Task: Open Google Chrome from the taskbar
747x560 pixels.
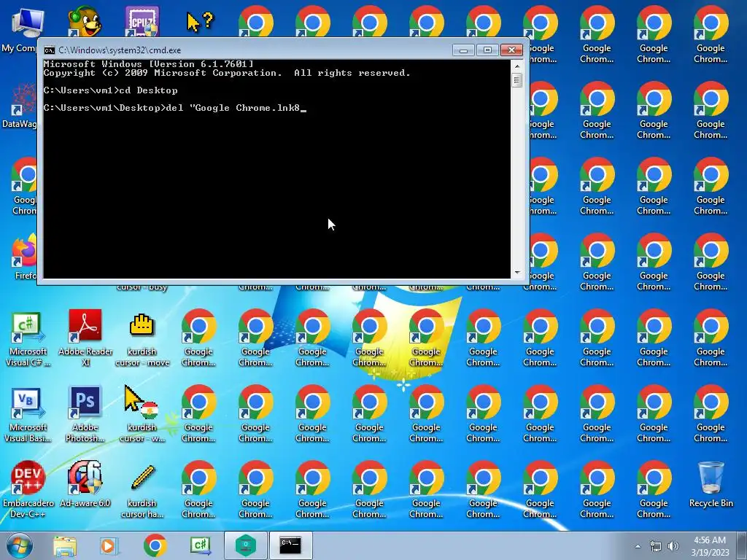Action: (x=155, y=545)
